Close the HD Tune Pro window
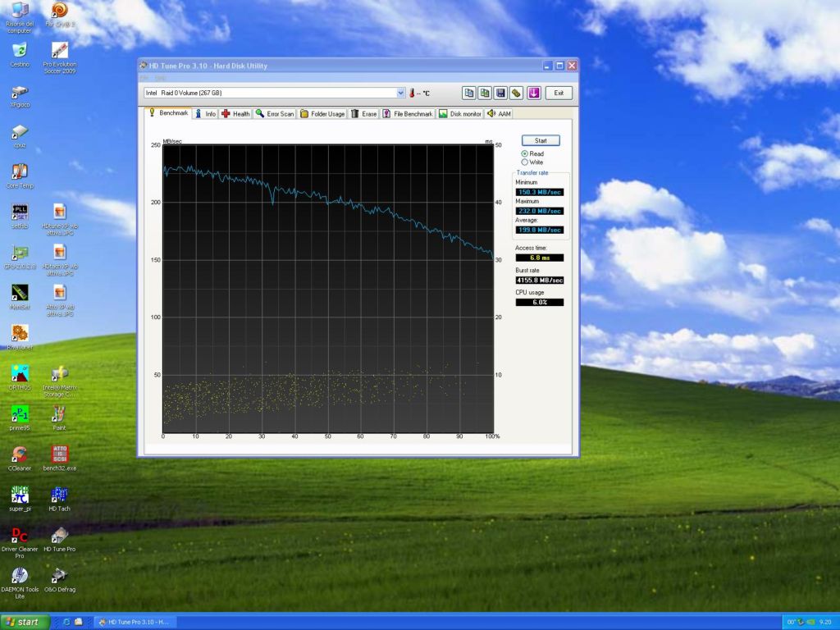840x630 pixels. (x=572, y=66)
